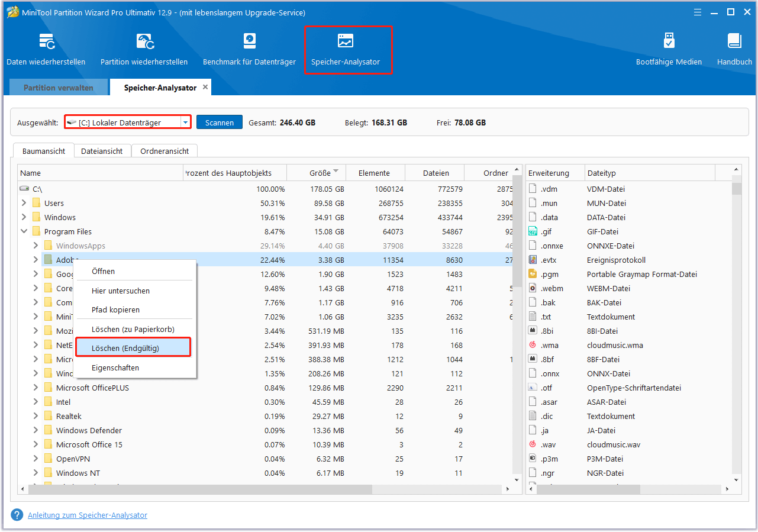758x532 pixels.
Task: Open Speicher-Analysator from toolbar
Action: (x=346, y=50)
